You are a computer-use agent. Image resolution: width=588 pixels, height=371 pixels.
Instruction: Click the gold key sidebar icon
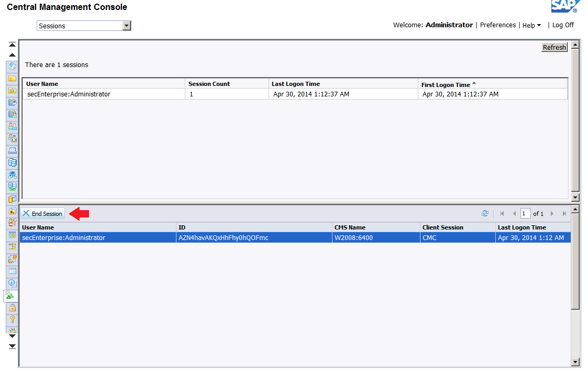tap(12, 319)
